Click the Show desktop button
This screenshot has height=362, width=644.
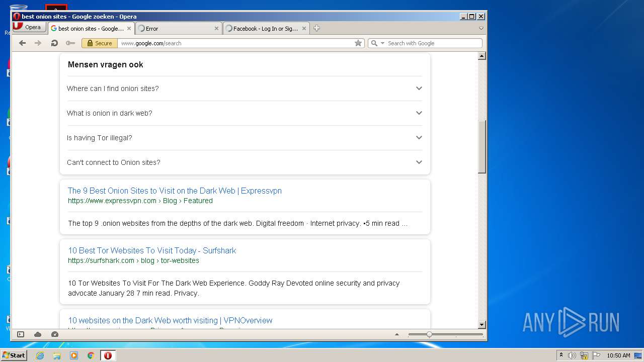[638, 355]
